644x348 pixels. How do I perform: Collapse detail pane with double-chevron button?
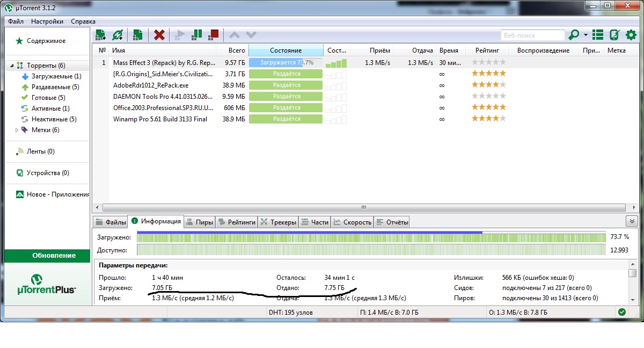pos(631,221)
